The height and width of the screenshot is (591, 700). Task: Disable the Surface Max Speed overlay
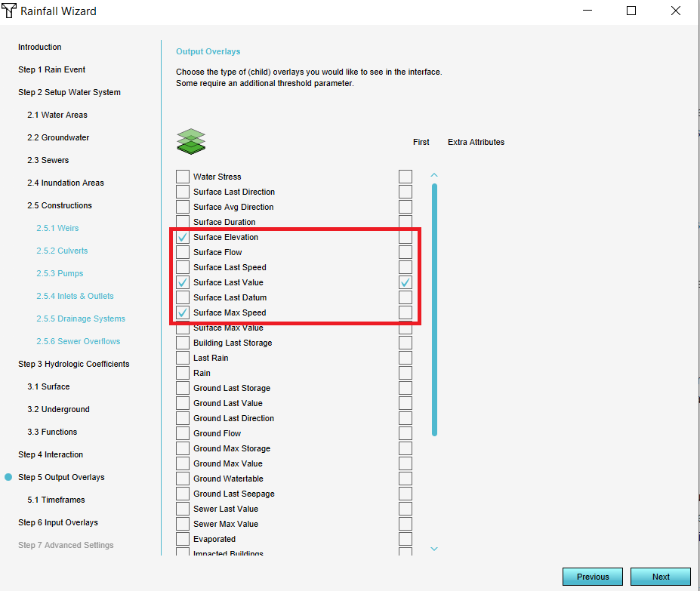[183, 312]
